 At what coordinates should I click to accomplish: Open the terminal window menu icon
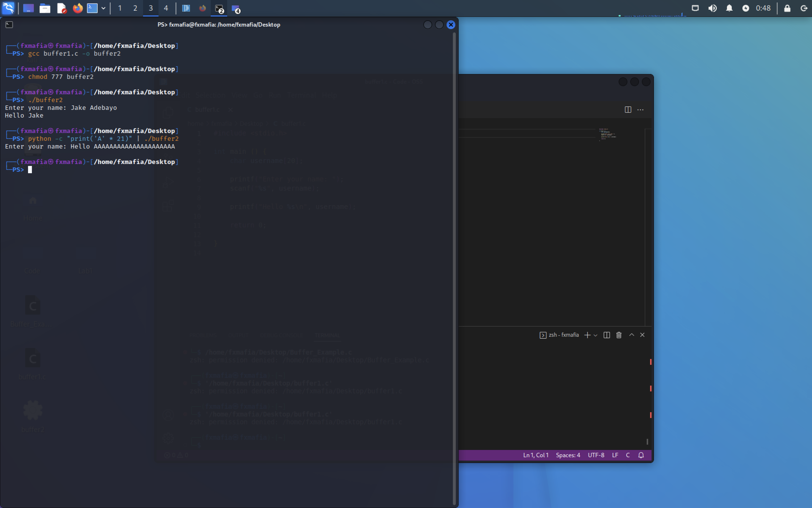(9, 24)
